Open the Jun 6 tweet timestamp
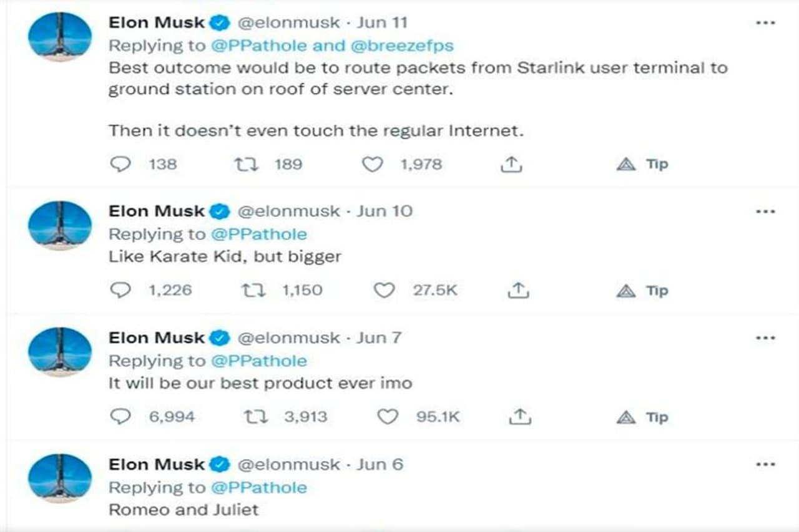799x532 pixels. click(x=380, y=465)
